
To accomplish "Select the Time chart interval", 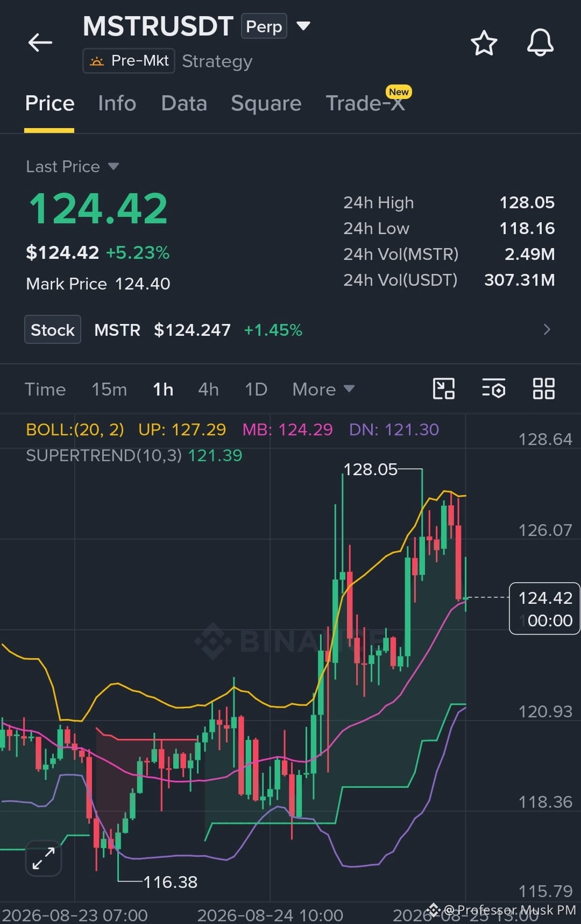I will [x=45, y=389].
